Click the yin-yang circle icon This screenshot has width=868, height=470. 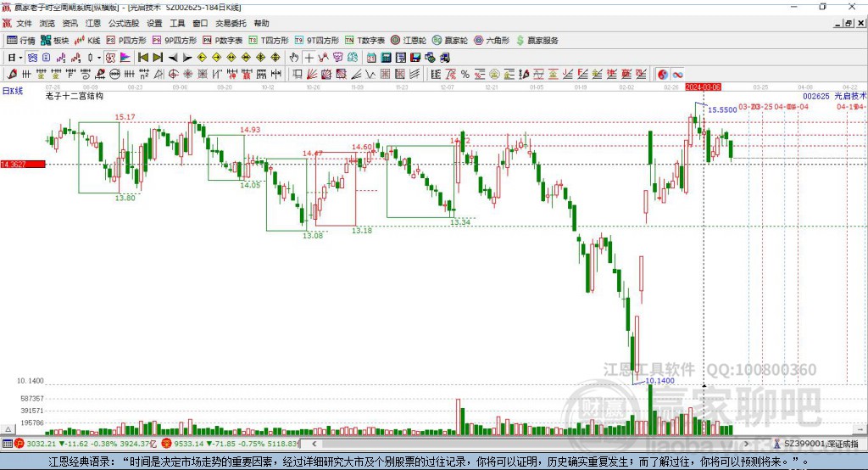(663, 75)
